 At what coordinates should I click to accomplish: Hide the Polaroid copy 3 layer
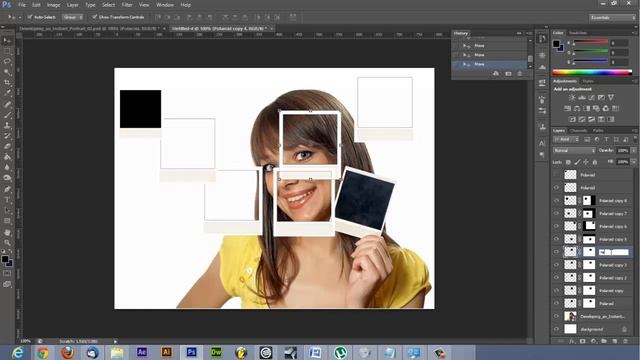pos(556,264)
